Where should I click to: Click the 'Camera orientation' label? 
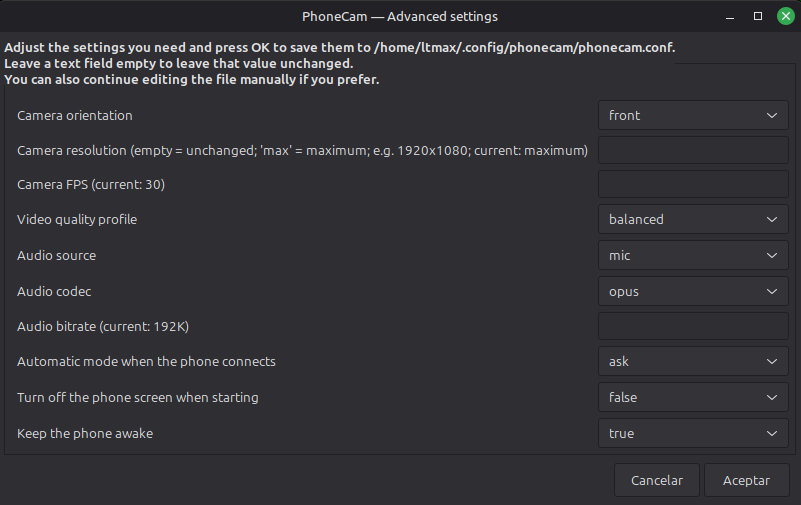pos(75,115)
